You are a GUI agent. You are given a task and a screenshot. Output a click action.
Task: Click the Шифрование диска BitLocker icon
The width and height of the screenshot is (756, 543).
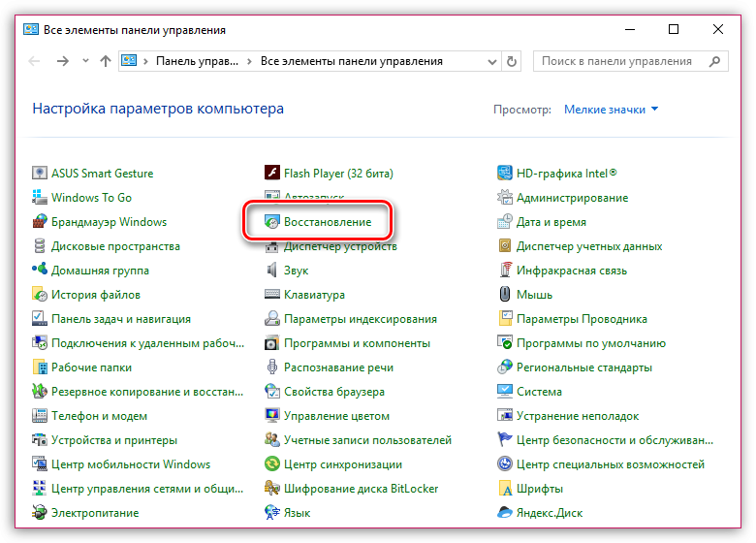coord(272,489)
